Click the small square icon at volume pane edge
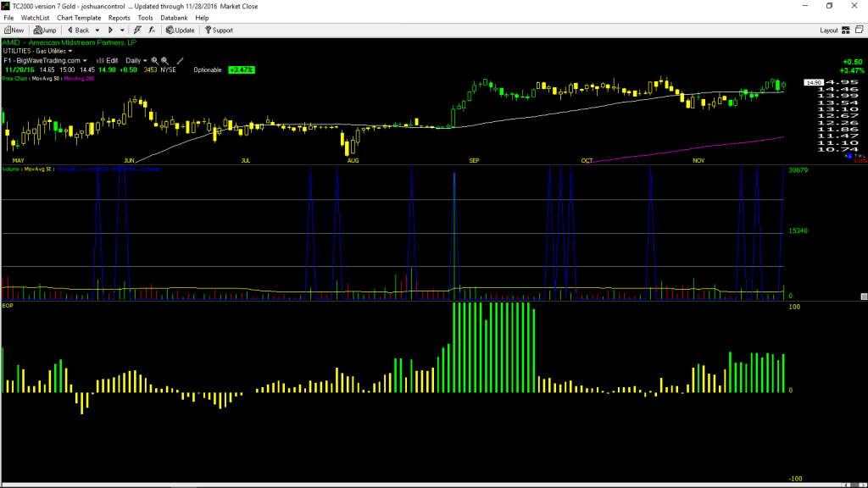Screen dimensions: 868x488 click(x=864, y=297)
